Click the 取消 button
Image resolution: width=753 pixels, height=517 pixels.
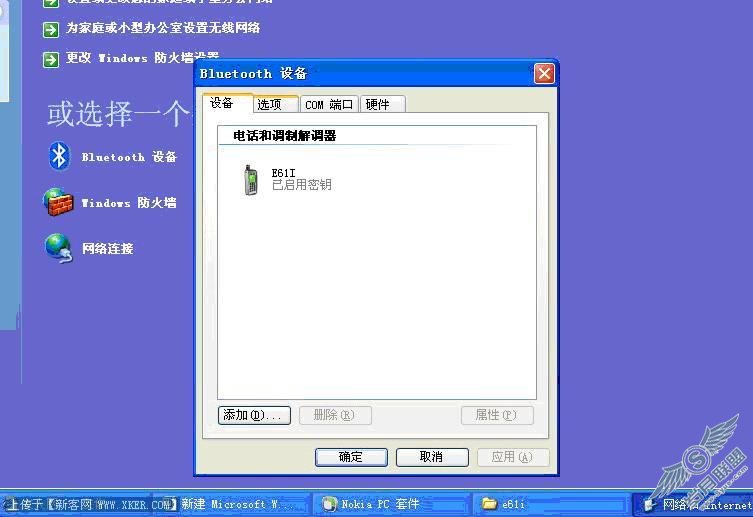[432, 457]
